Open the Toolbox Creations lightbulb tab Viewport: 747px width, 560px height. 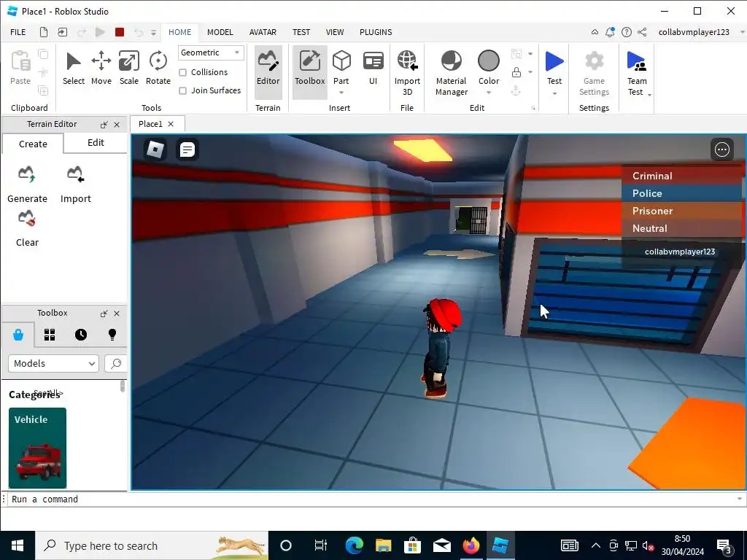[112, 335]
